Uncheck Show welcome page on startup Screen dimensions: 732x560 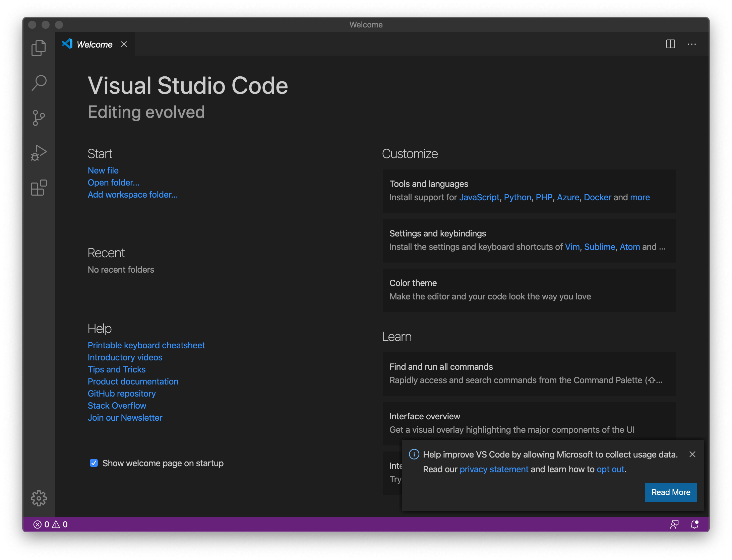(94, 463)
